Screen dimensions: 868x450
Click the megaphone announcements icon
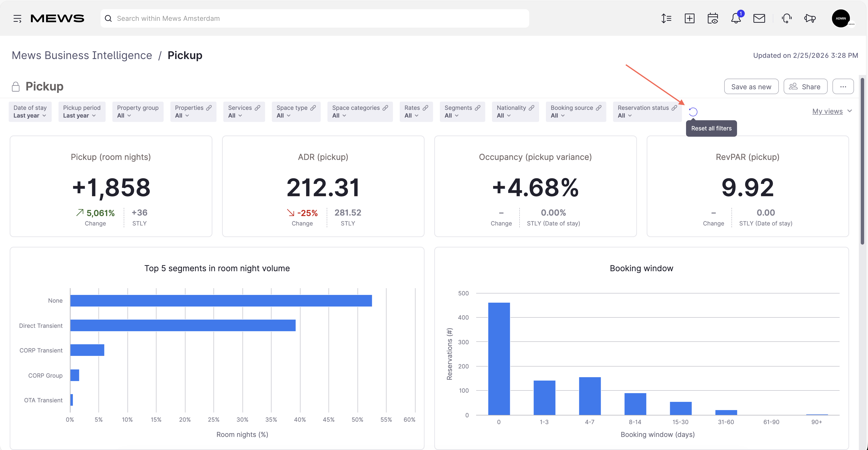pos(810,18)
